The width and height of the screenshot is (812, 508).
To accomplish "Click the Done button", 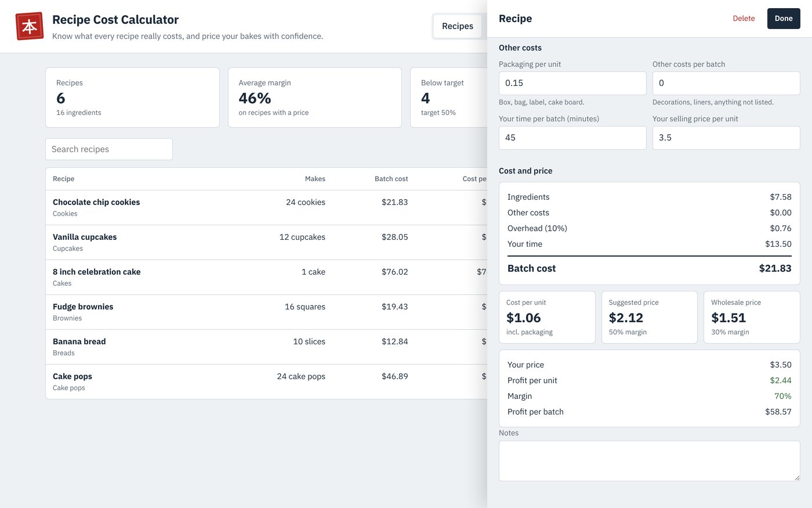I will tap(784, 19).
